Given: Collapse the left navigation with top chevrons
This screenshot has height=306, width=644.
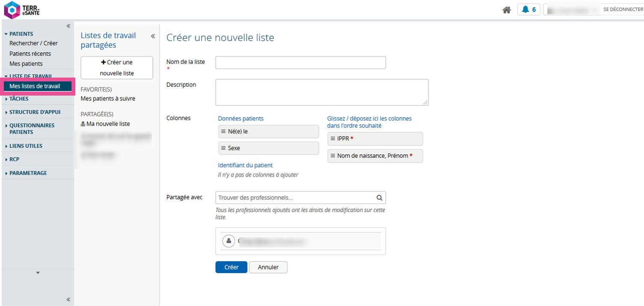Looking at the screenshot, I should point(68,26).
